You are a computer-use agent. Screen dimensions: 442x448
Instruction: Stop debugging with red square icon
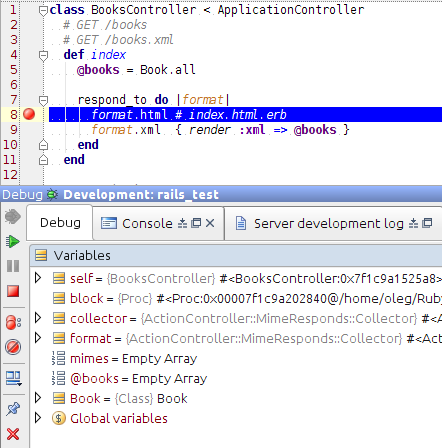pos(13,291)
